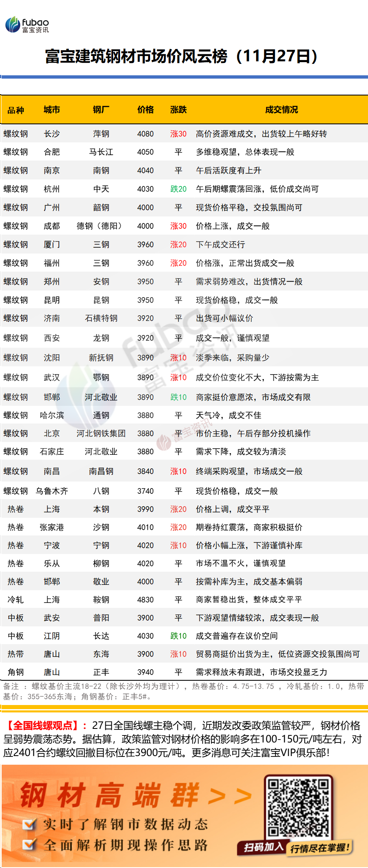Screen dimensions: 368x868
Task: Click 跌20 in the 杭州 row
Action: (178, 189)
